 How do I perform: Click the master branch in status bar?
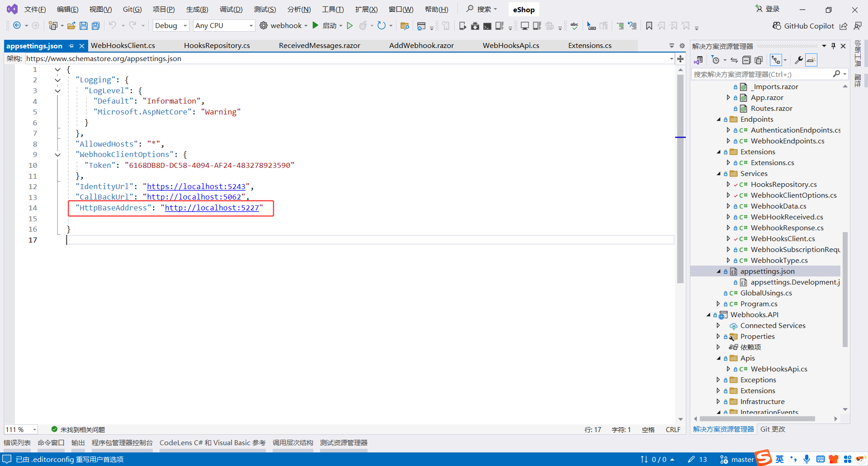coord(737,459)
